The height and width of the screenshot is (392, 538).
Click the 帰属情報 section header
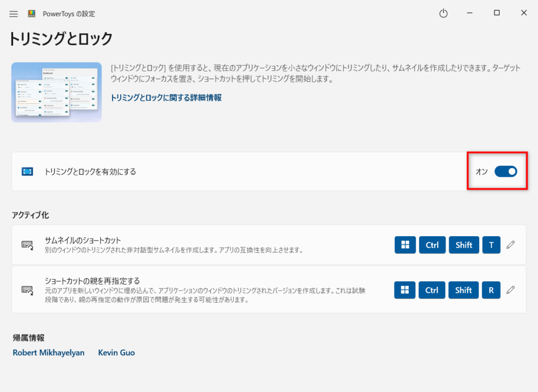[29, 338]
